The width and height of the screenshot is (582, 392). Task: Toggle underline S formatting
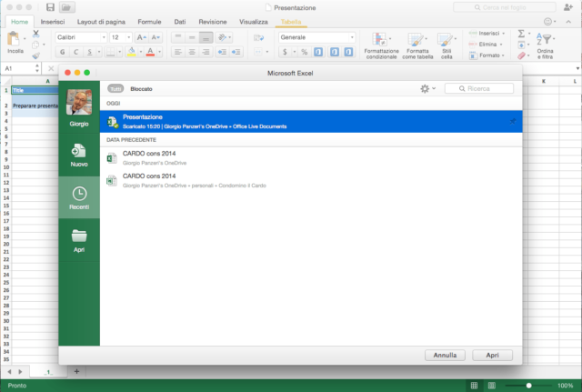tap(89, 52)
